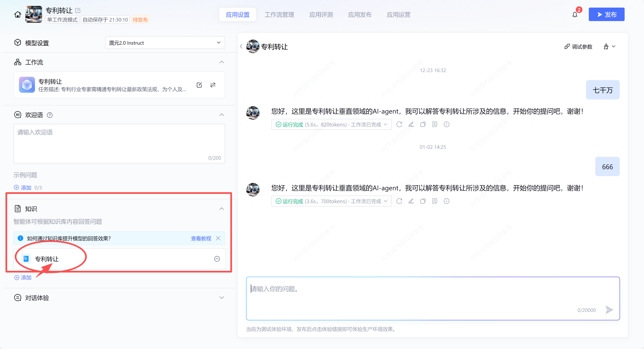644x349 pixels.
Task: Click the swap workflow arrows icon
Action: (x=213, y=85)
